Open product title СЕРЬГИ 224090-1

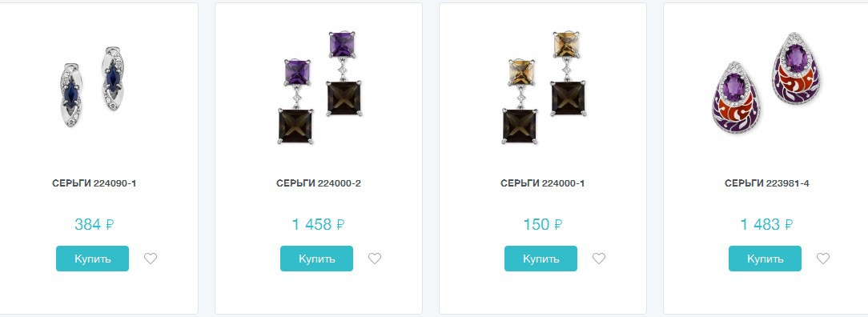click(x=94, y=183)
